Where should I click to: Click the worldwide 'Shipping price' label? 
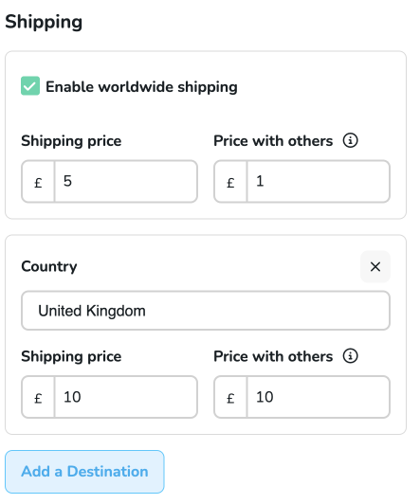pyautogui.click(x=71, y=141)
